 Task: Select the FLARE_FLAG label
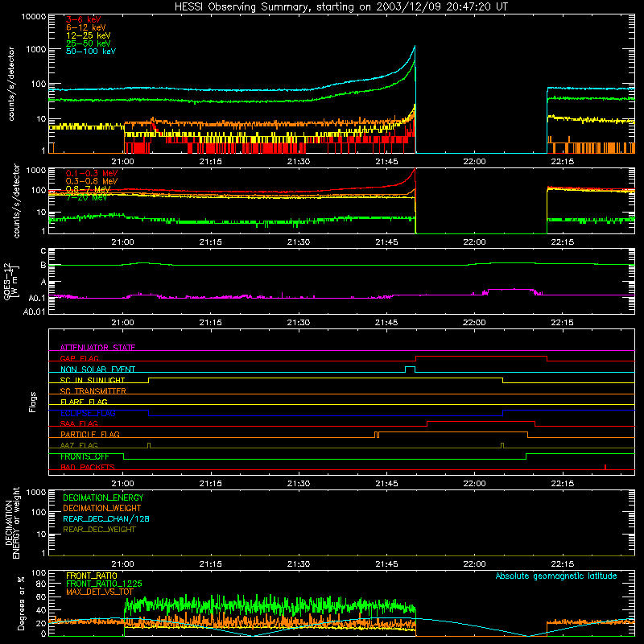point(84,402)
